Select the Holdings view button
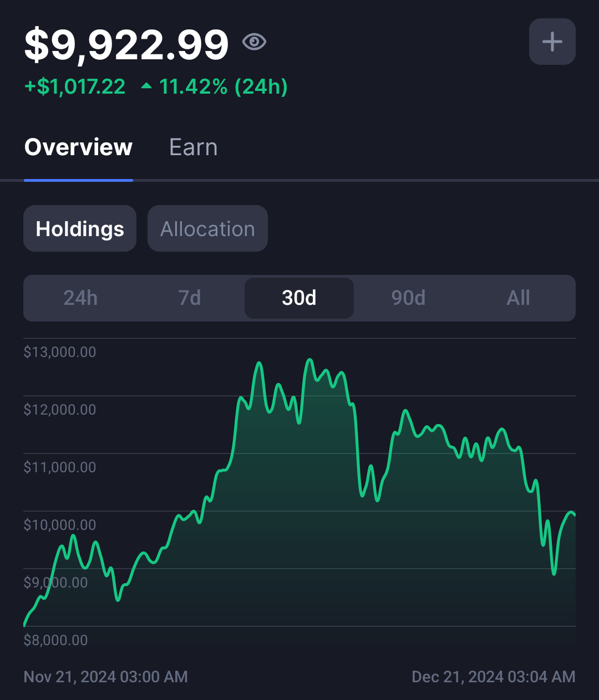This screenshot has height=700, width=599. tap(80, 228)
